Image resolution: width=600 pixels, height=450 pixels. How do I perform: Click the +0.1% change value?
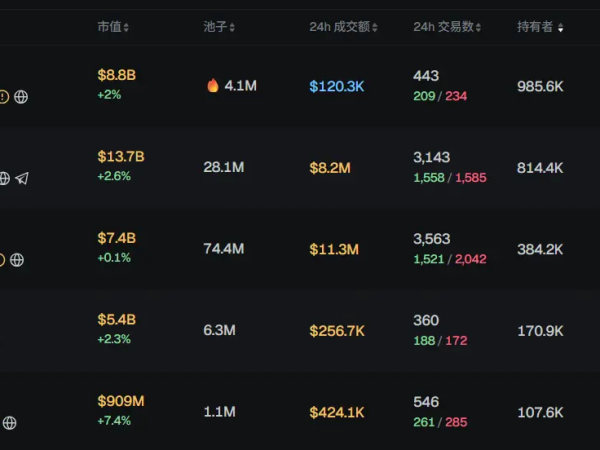(x=114, y=258)
